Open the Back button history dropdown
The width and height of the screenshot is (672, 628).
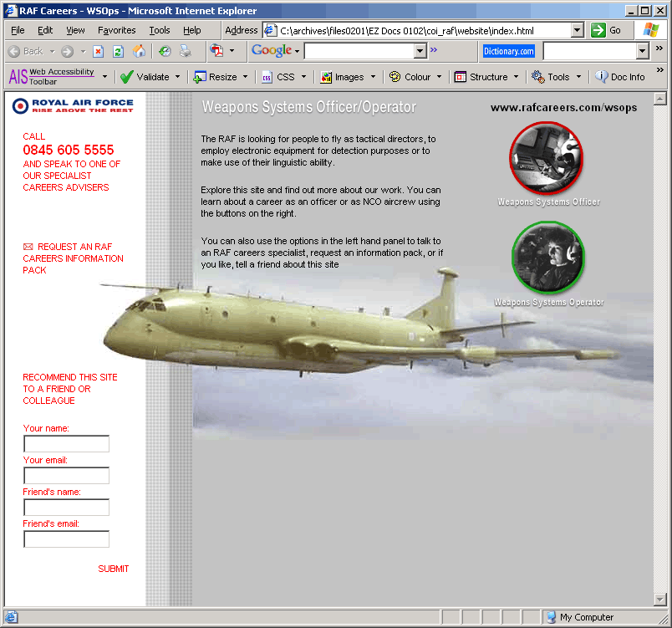[53, 52]
